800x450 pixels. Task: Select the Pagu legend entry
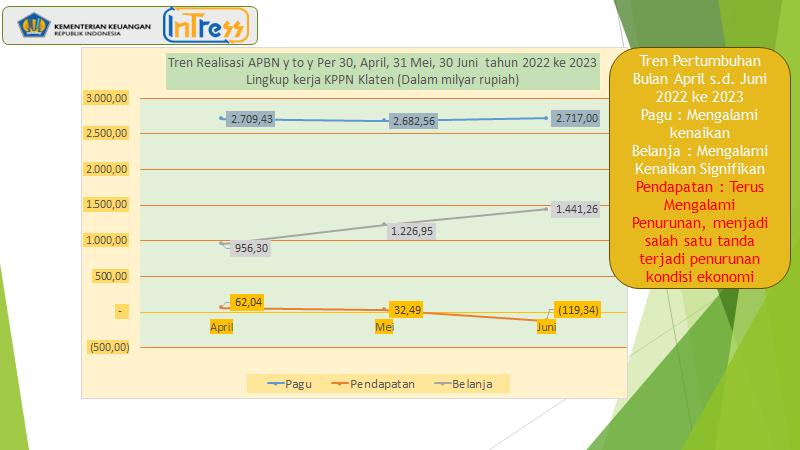[291, 384]
